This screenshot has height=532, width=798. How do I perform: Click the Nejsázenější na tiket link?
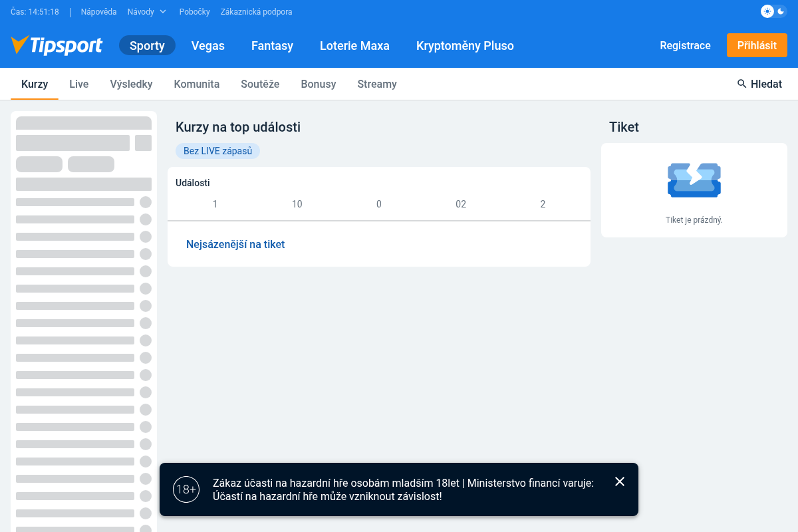coord(235,244)
